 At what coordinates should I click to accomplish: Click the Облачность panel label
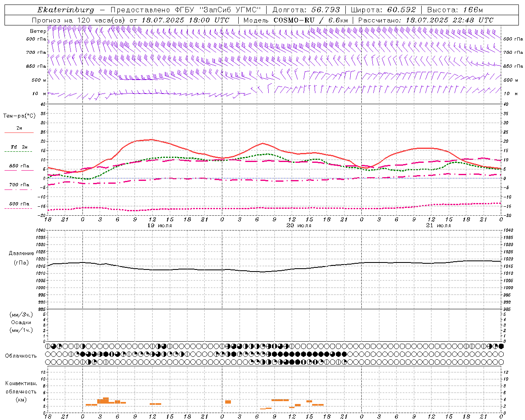21,356
